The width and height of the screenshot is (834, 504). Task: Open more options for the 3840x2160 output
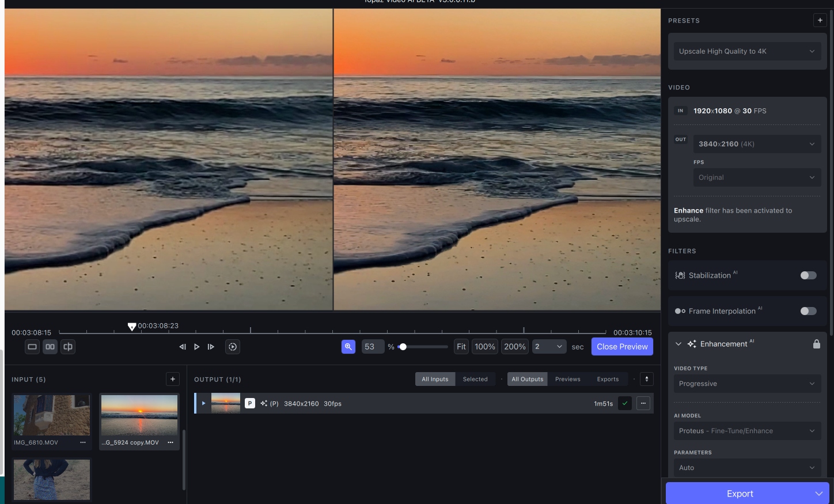643,403
